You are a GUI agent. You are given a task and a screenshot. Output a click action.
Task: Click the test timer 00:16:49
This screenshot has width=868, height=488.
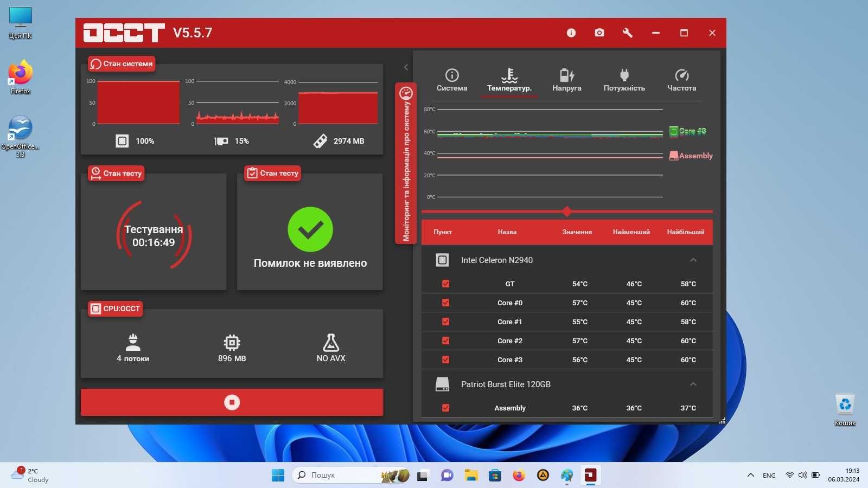154,242
